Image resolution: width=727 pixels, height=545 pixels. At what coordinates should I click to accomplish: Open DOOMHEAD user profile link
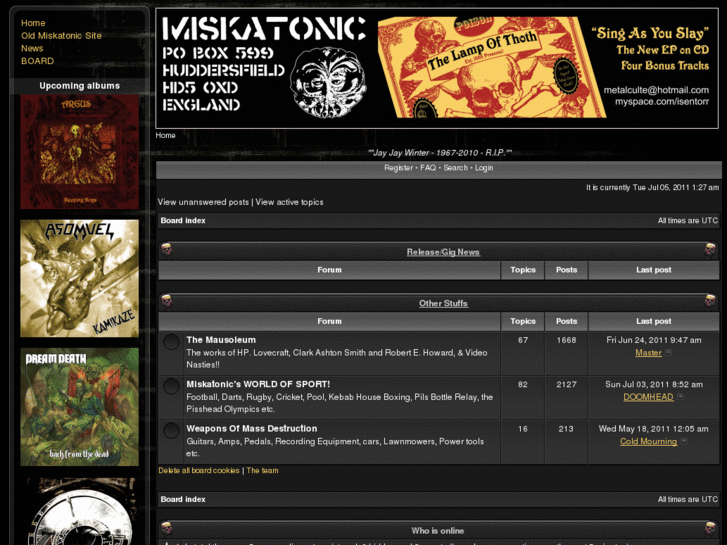[x=648, y=397]
